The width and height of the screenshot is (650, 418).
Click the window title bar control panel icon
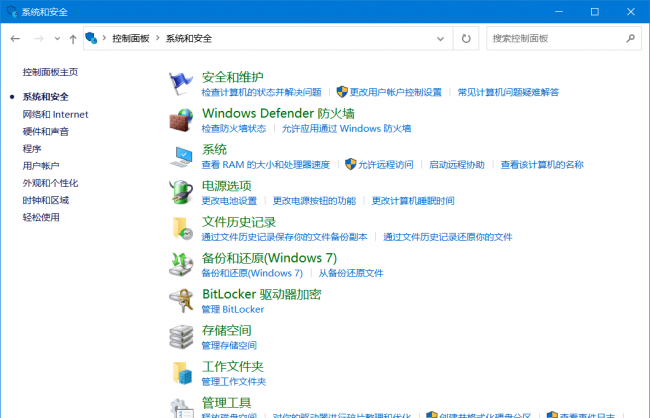point(12,12)
